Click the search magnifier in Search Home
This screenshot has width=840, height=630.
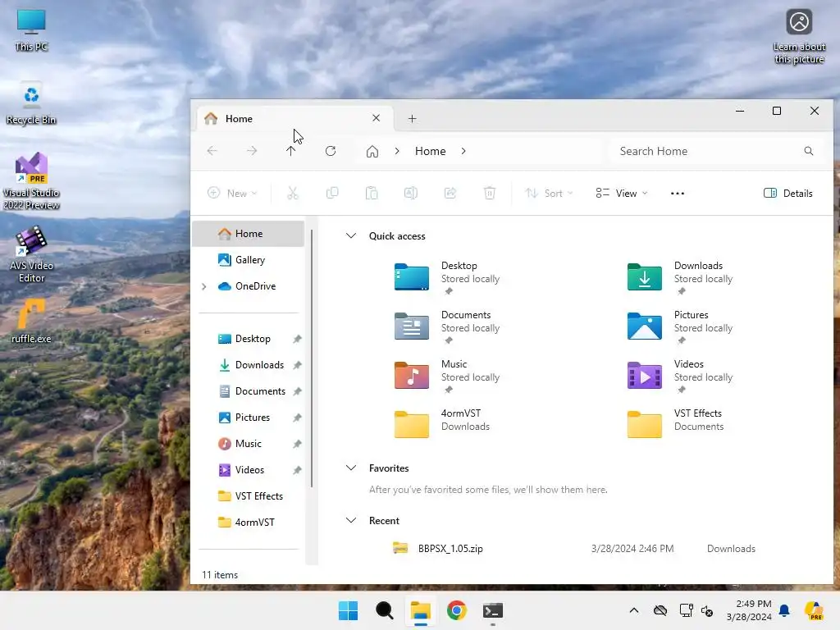click(808, 151)
